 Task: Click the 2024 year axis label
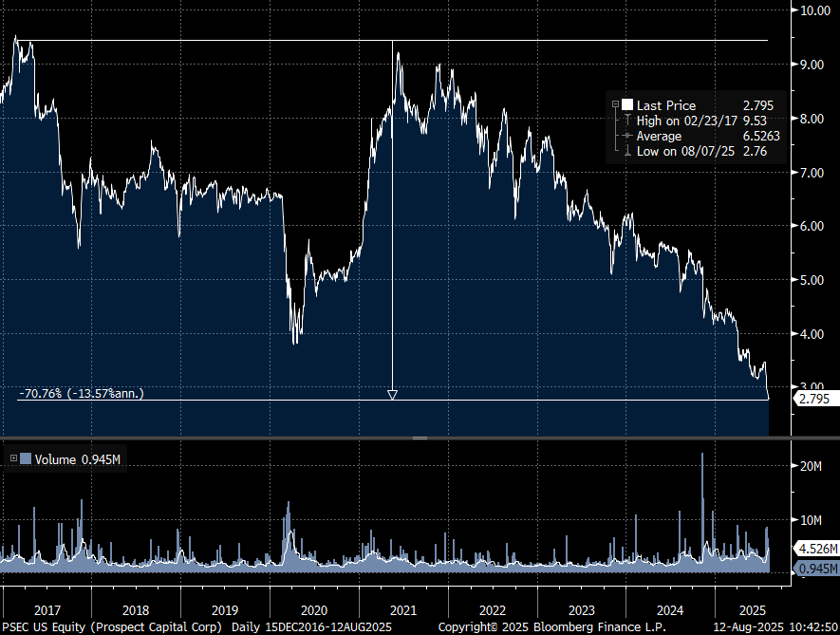tap(670, 610)
